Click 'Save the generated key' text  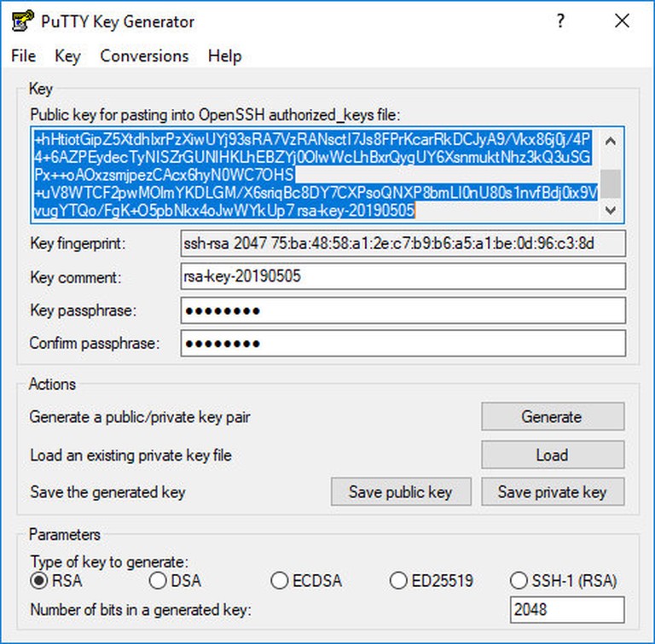point(107,492)
